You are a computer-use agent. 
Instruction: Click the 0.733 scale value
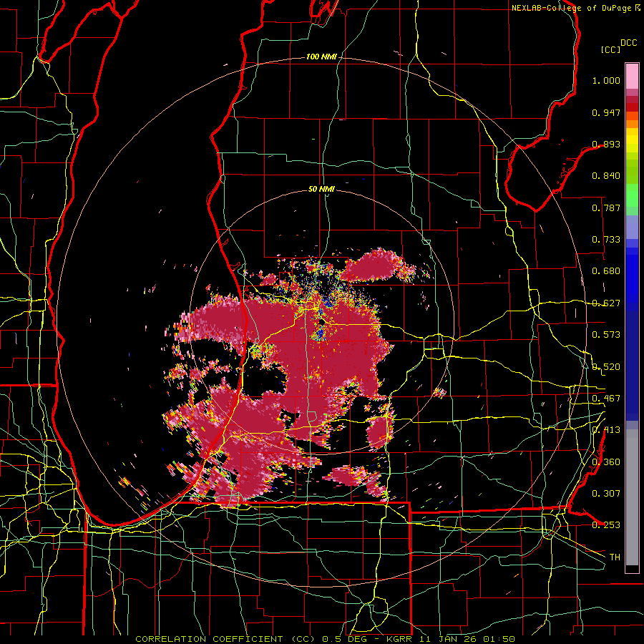tap(606, 240)
